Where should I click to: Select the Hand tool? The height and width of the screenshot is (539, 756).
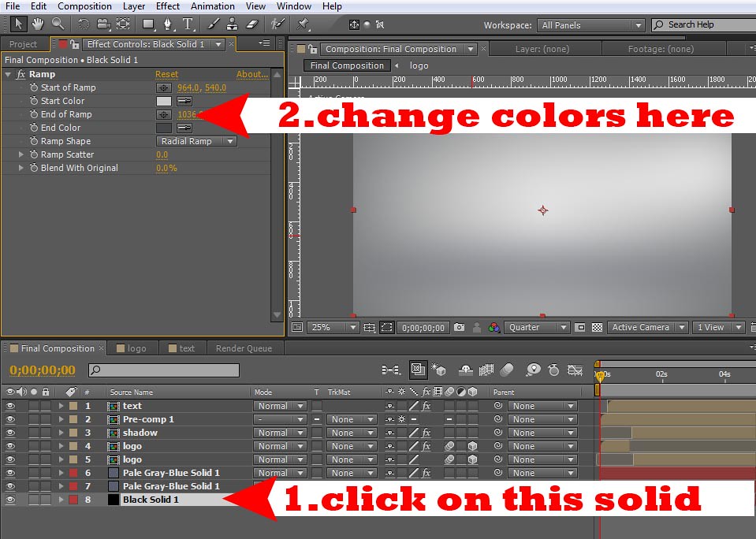[x=37, y=24]
